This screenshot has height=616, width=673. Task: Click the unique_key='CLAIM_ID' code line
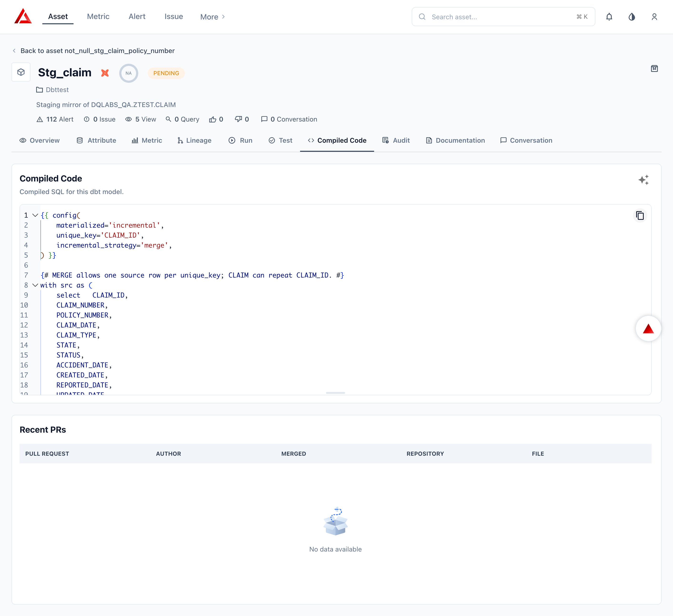tap(100, 235)
